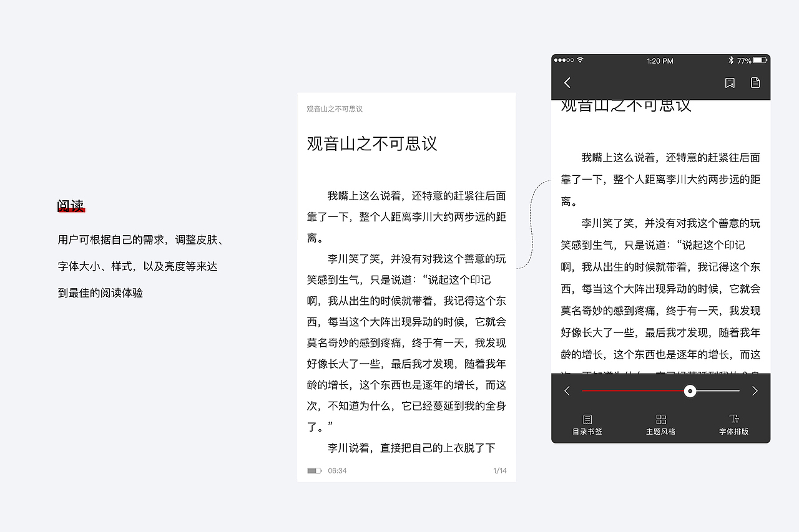Click the line starting 用户可根据自己的需求

click(x=140, y=240)
